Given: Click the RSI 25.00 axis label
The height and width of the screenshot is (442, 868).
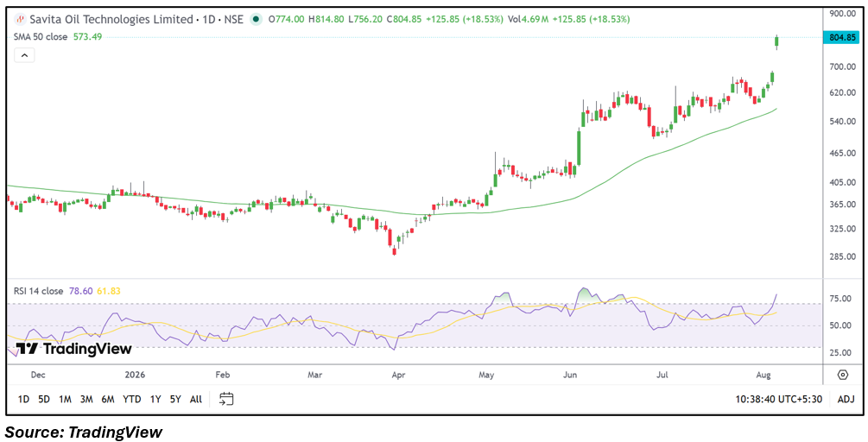Looking at the screenshot, I should (x=840, y=352).
